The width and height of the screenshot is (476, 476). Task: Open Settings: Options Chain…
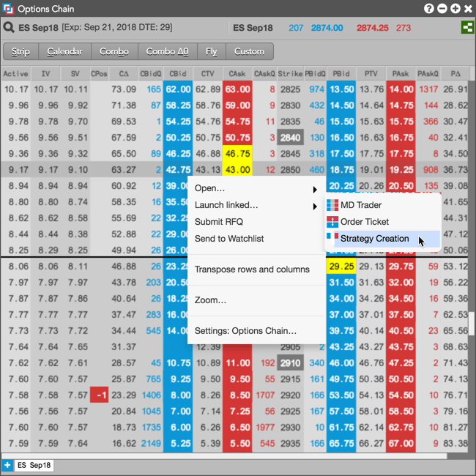click(x=256, y=331)
